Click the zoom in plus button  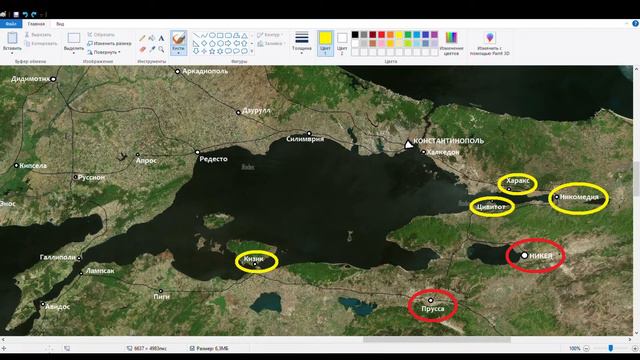(x=635, y=348)
